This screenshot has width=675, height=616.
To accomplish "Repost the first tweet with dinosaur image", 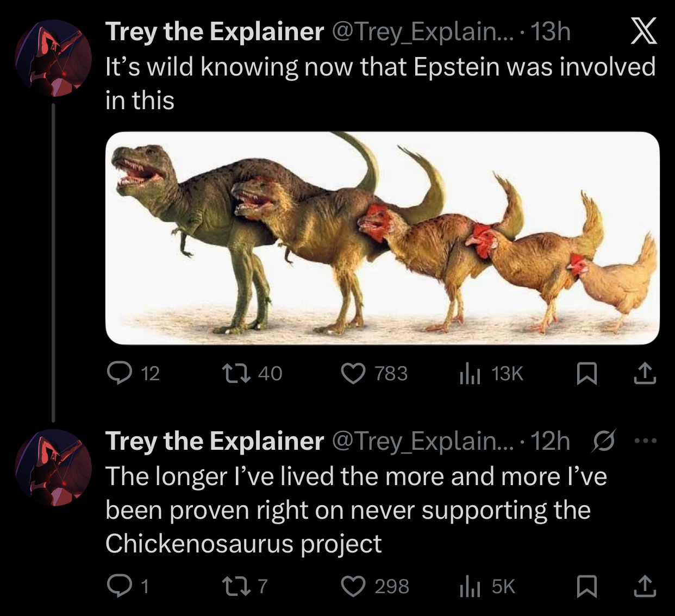I will tap(236, 373).
